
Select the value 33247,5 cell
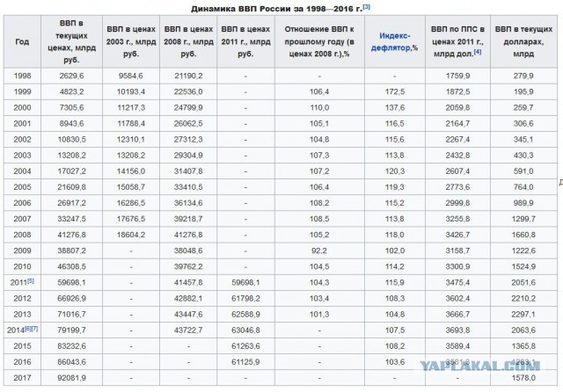72,219
